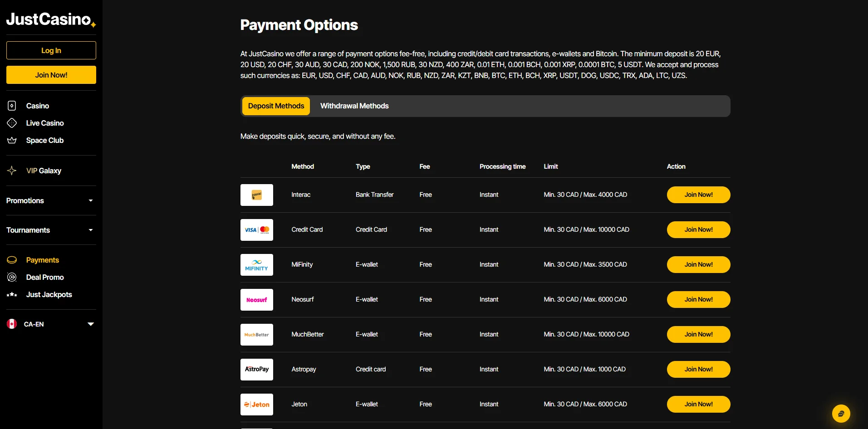The height and width of the screenshot is (429, 868).
Task: Click the Live Casino diamond icon
Action: coord(12,123)
